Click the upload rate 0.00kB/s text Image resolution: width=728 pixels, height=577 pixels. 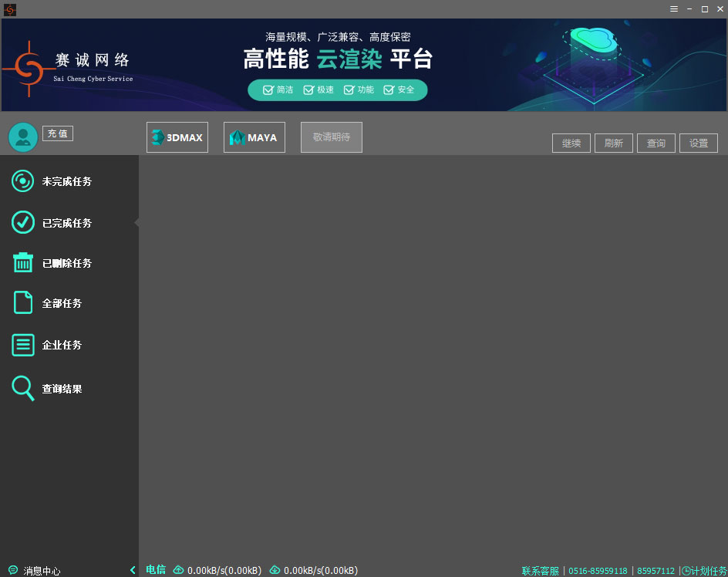pos(224,571)
